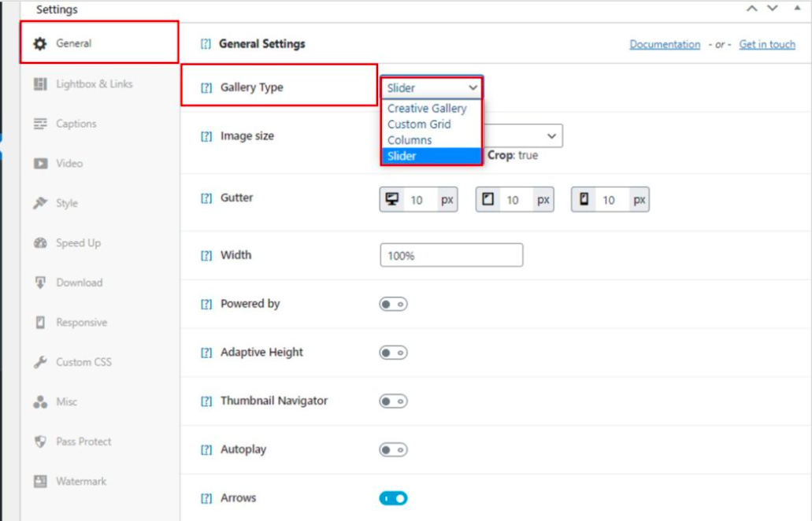
Task: Click the Pass Protect shield icon
Action: pos(40,442)
